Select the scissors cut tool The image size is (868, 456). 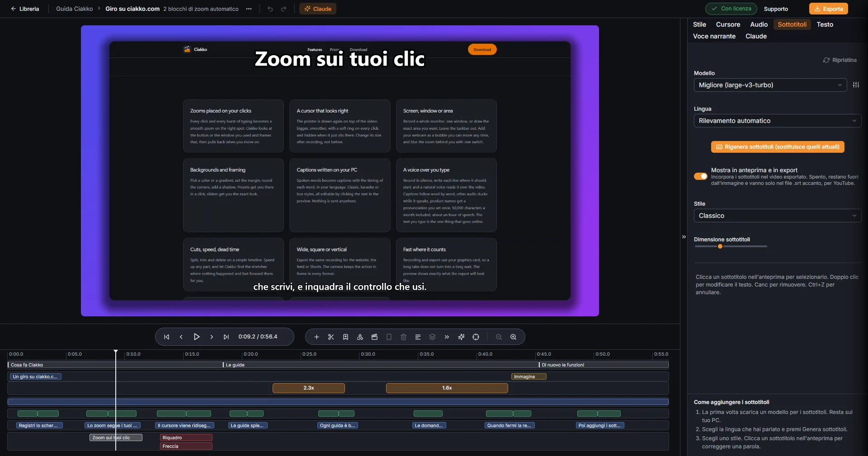tap(331, 337)
